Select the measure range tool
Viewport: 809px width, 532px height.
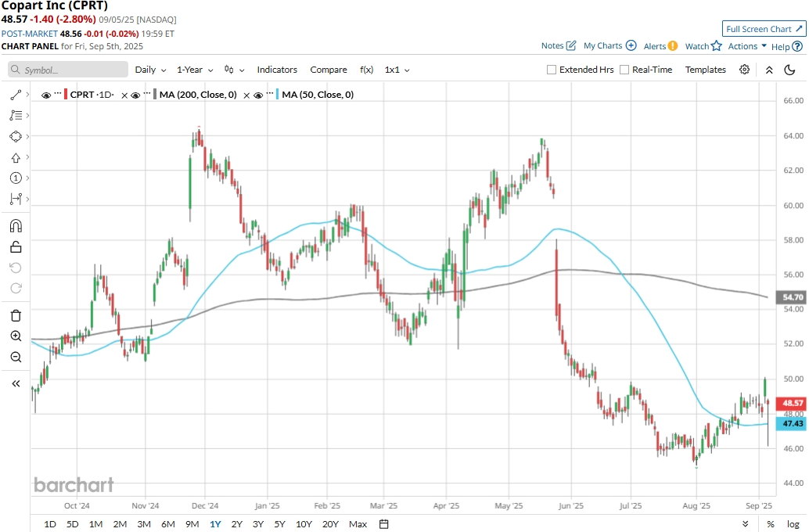coord(16,199)
